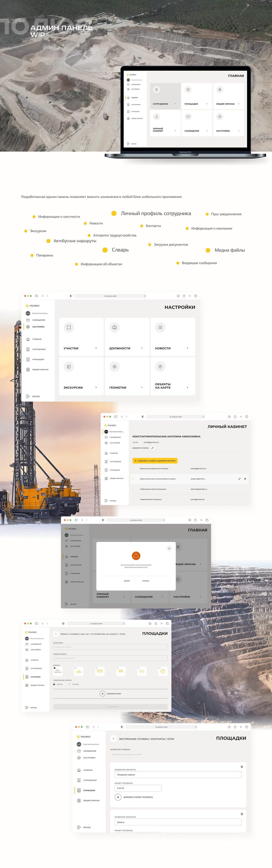Viewport: 272px width, 868px height.
Task: Click Safari share icon in Личный кабинет window
Action: click(235, 417)
